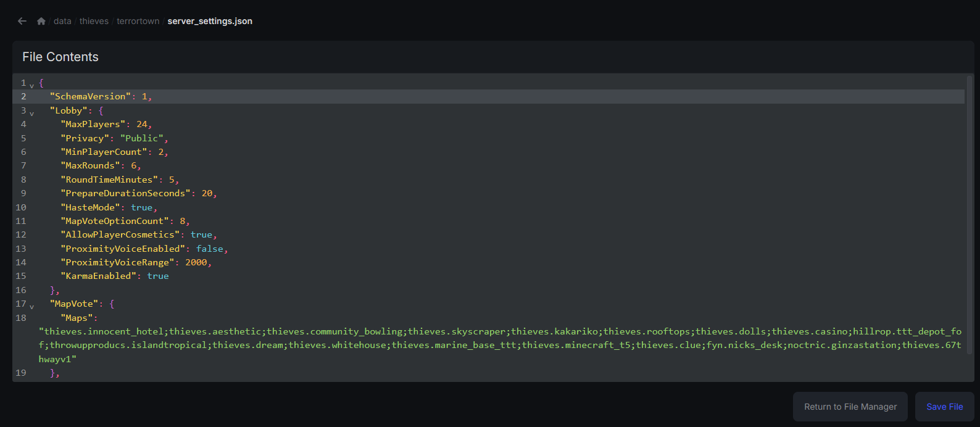This screenshot has width=980, height=427.
Task: Click the ProximityVoiceRange value 2000
Action: [196, 262]
